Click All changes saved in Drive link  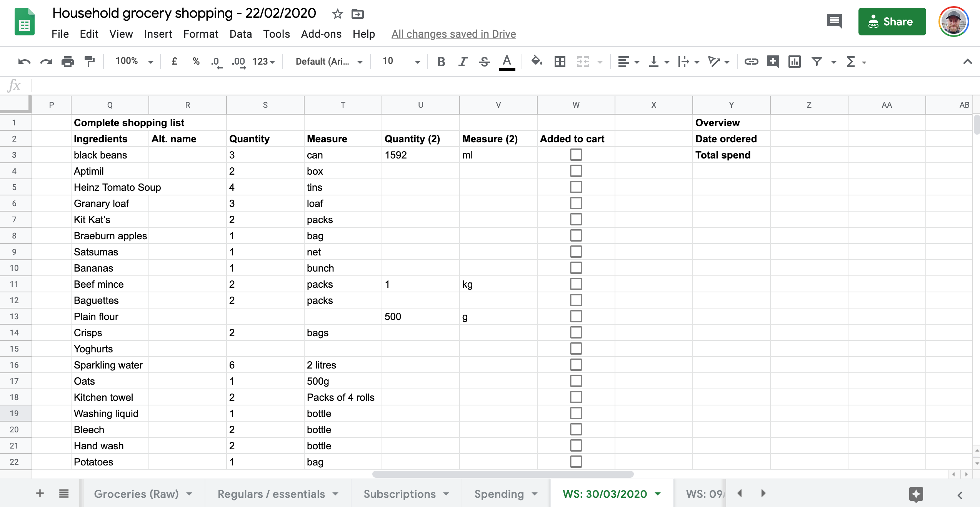click(453, 34)
